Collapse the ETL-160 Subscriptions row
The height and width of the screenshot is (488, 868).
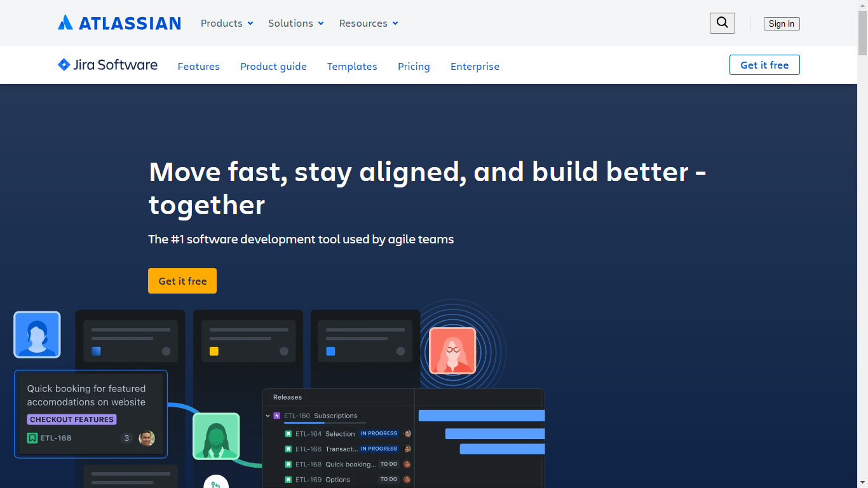[x=268, y=416]
